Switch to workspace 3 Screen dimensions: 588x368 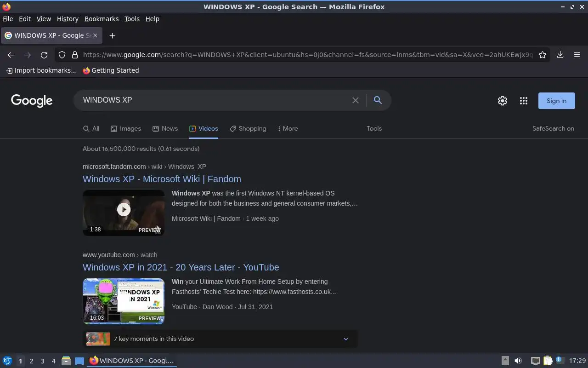click(42, 361)
